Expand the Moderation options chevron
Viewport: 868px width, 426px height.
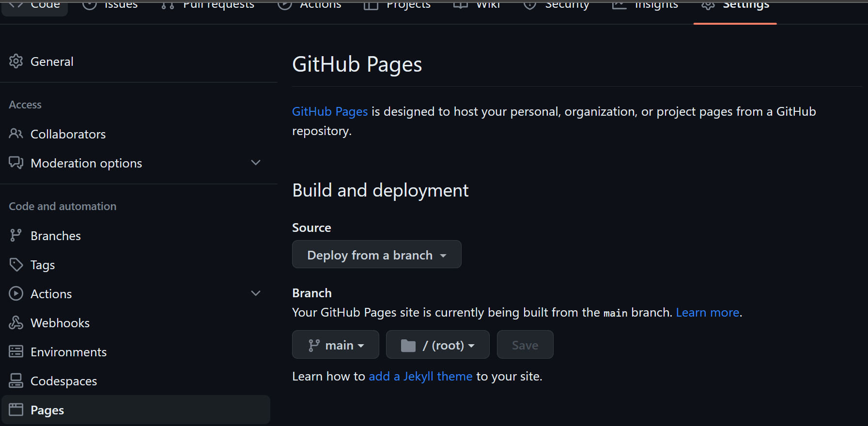pyautogui.click(x=256, y=163)
